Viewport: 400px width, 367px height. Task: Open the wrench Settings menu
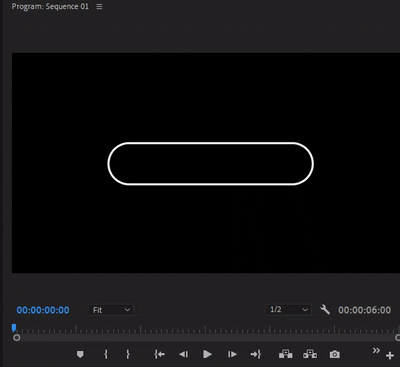pyautogui.click(x=325, y=310)
